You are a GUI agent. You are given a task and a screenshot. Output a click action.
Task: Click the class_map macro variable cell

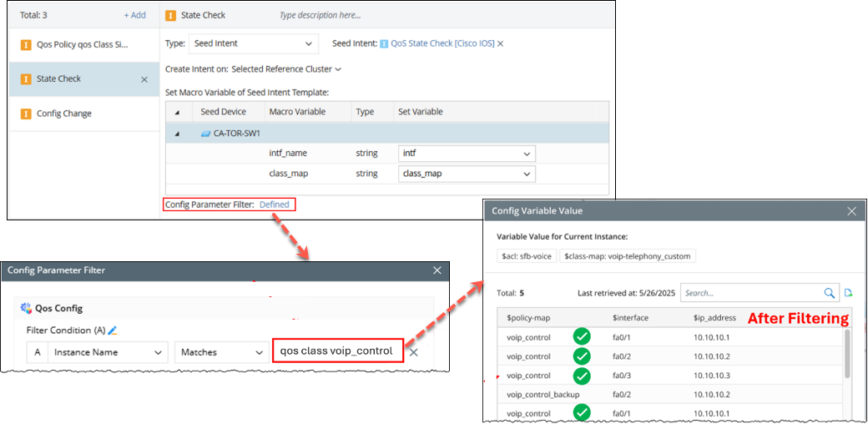(x=289, y=174)
